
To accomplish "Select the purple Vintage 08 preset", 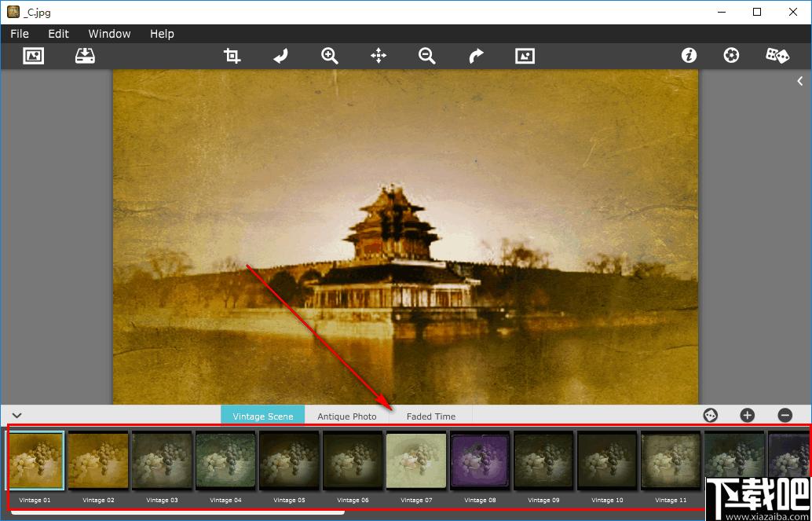I will [480, 460].
